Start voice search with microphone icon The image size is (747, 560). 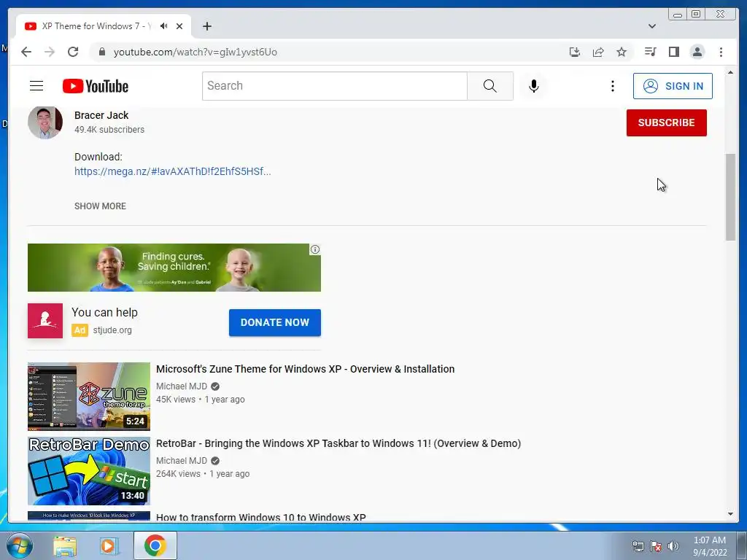pos(533,86)
